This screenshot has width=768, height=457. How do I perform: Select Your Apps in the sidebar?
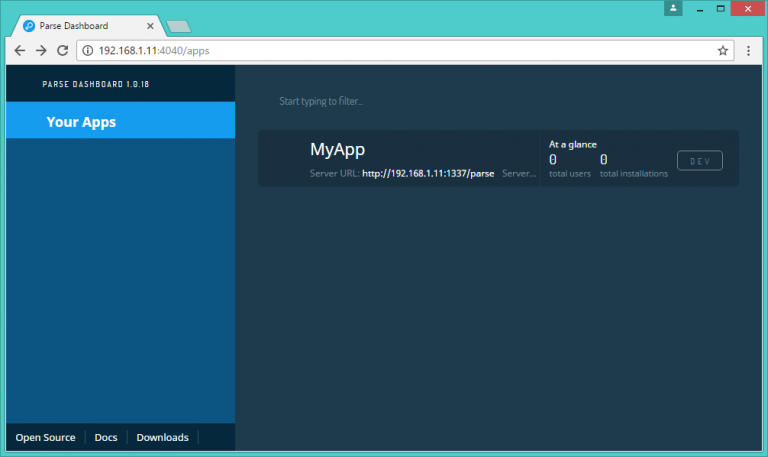coord(81,122)
